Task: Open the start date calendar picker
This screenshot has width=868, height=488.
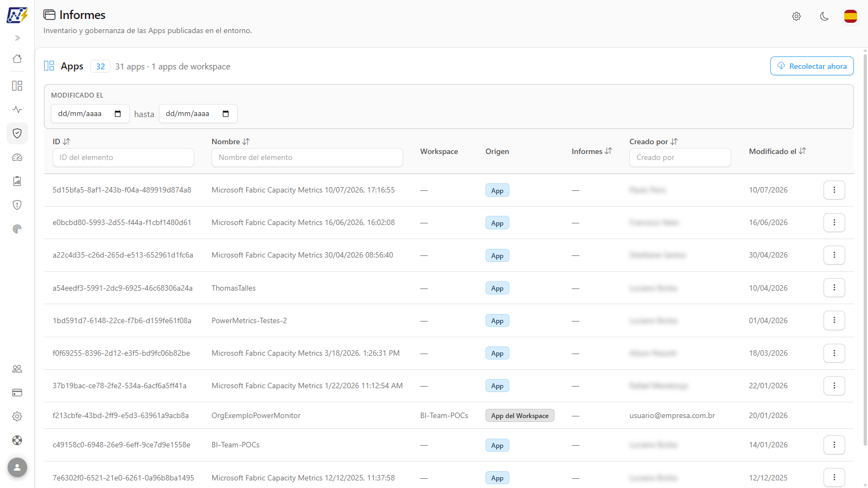Action: 118,114
